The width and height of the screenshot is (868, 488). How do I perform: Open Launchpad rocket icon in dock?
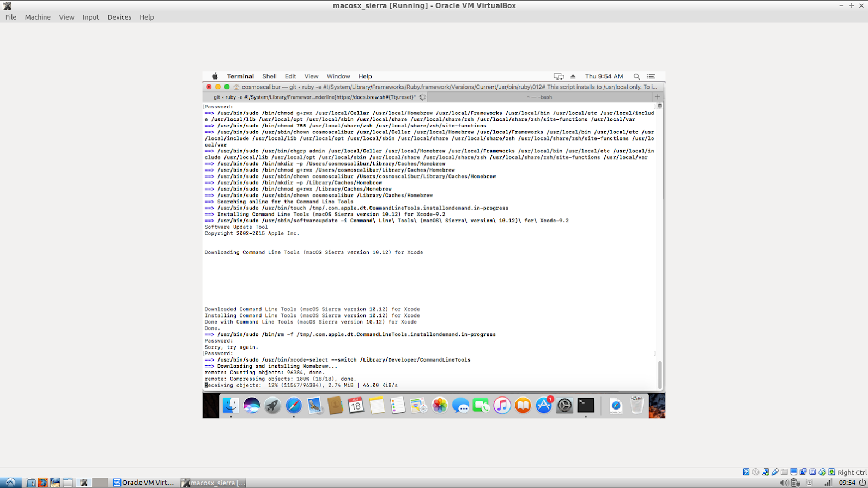tap(272, 405)
